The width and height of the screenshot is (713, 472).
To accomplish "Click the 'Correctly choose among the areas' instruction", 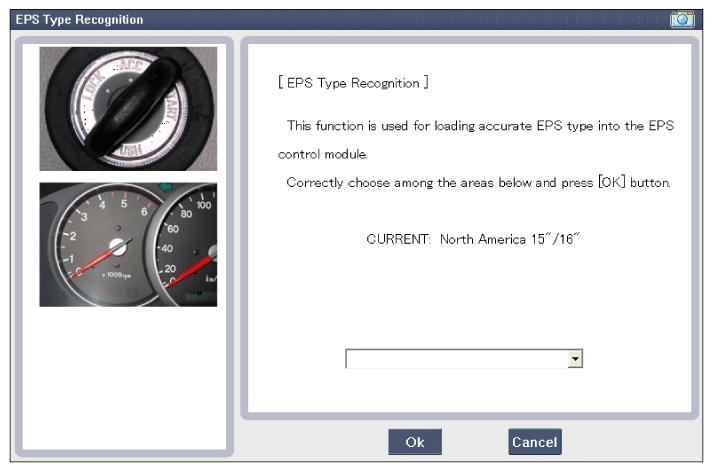I will 478,183.
